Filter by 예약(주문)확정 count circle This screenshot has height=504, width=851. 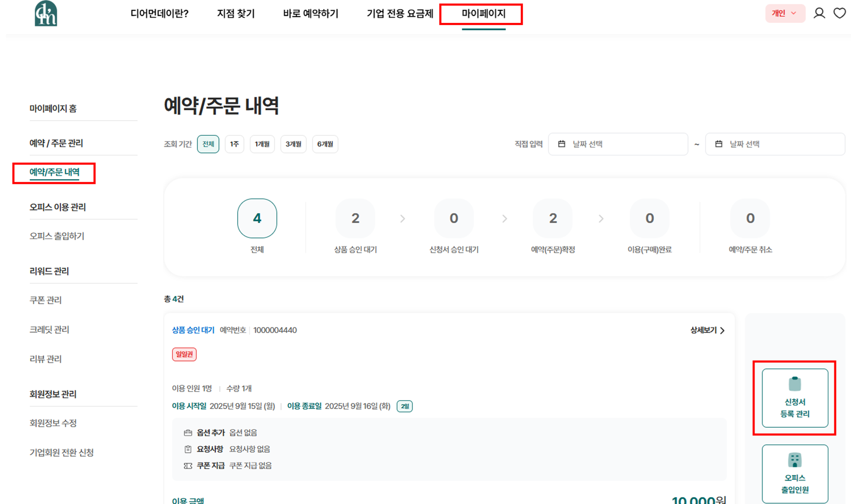point(553,218)
